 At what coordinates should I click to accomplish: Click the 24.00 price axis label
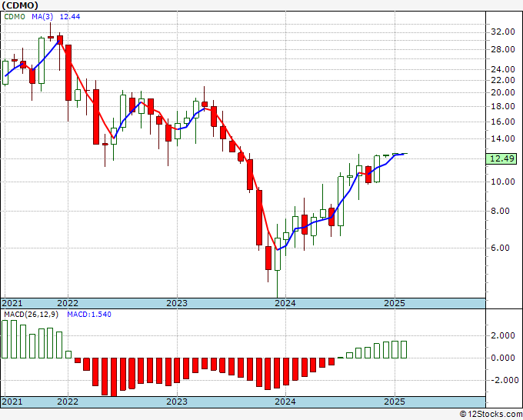tap(503, 69)
